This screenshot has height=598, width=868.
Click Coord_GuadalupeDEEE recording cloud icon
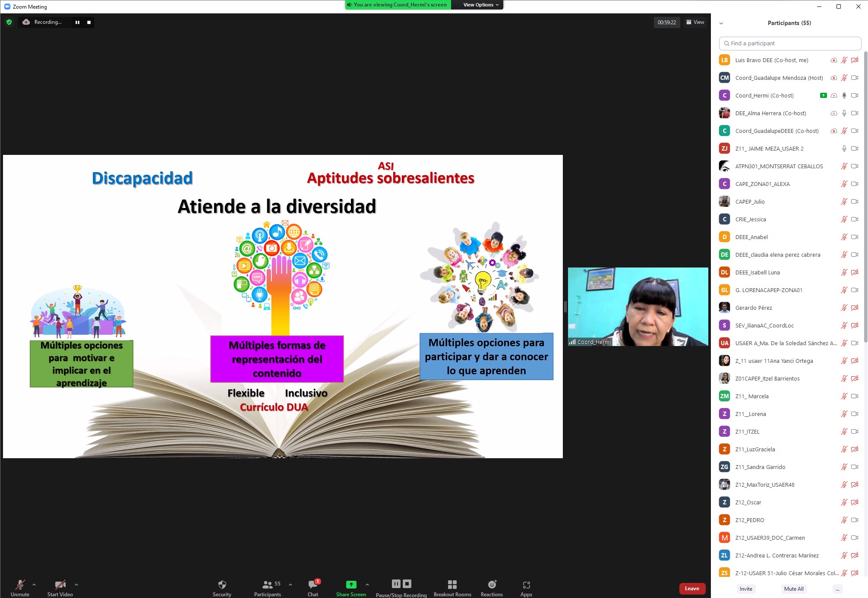coord(833,131)
